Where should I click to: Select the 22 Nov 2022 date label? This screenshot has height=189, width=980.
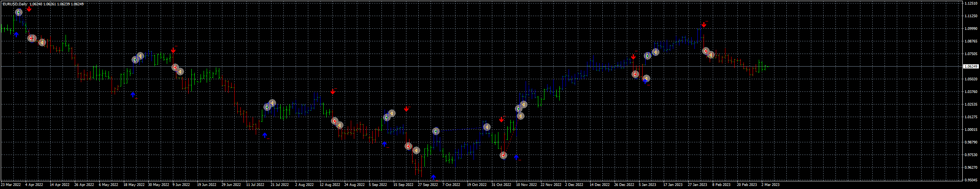pyautogui.click(x=551, y=185)
